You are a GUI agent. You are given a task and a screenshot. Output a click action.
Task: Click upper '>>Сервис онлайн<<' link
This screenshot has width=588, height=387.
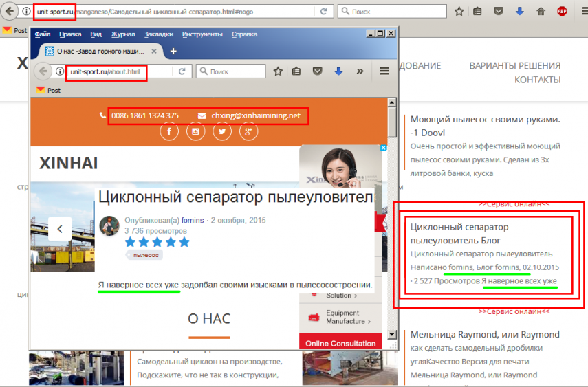pos(514,204)
